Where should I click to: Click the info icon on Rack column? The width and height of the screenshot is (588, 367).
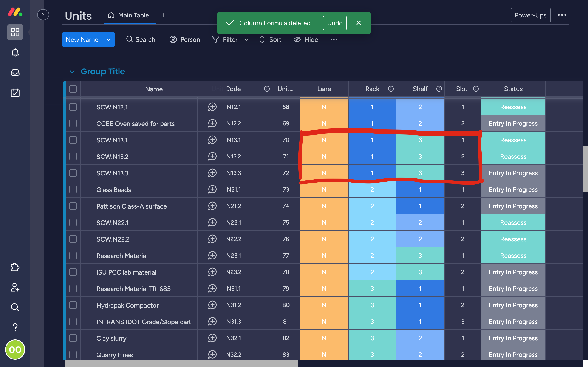(x=391, y=89)
